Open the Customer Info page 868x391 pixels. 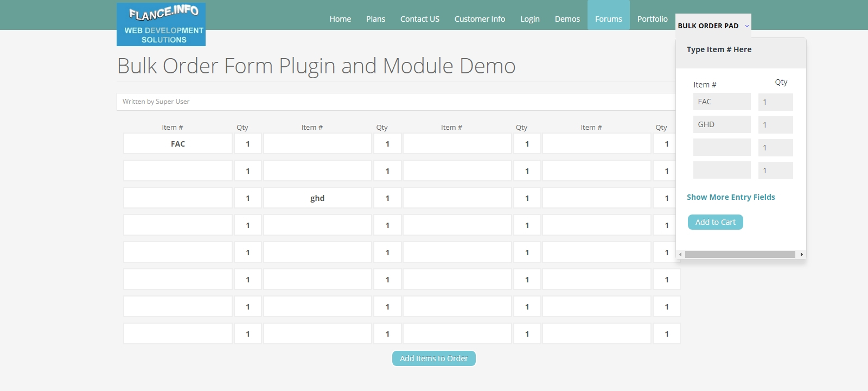coord(480,18)
